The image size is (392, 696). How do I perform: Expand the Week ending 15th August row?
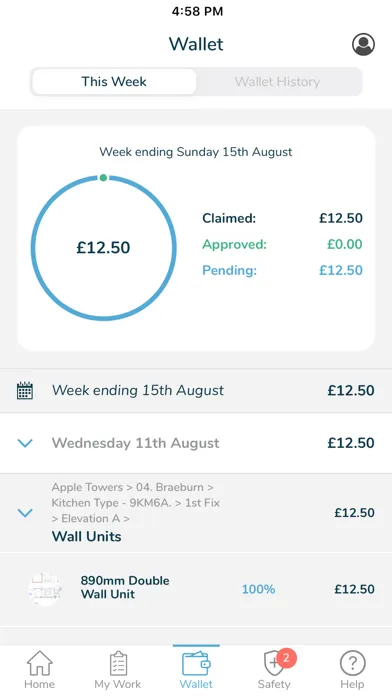coord(196,391)
